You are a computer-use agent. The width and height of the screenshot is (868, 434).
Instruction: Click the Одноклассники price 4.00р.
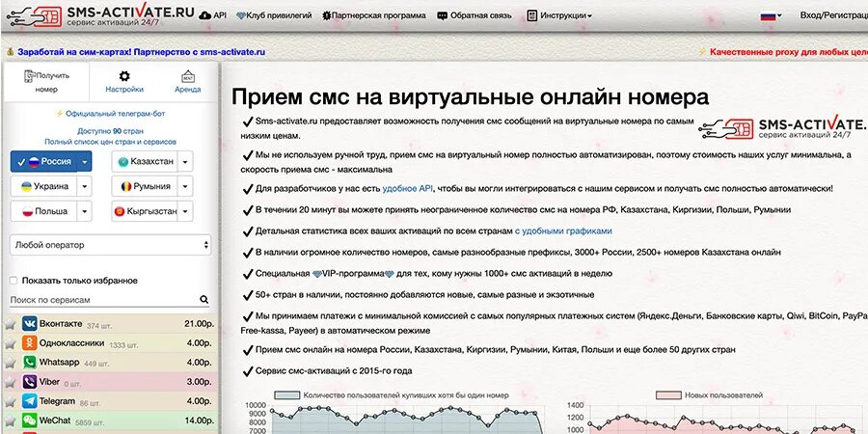point(200,343)
